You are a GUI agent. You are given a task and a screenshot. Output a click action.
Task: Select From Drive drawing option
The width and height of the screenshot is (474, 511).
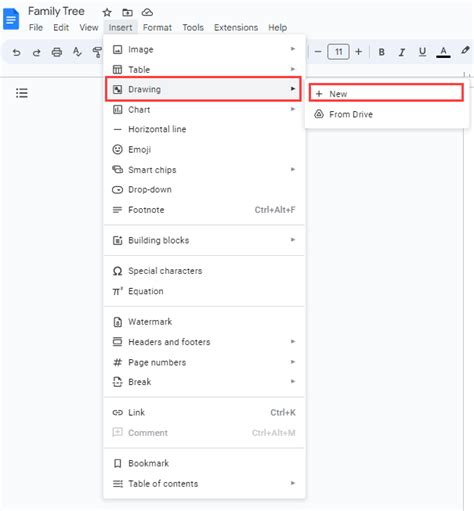pos(386,114)
